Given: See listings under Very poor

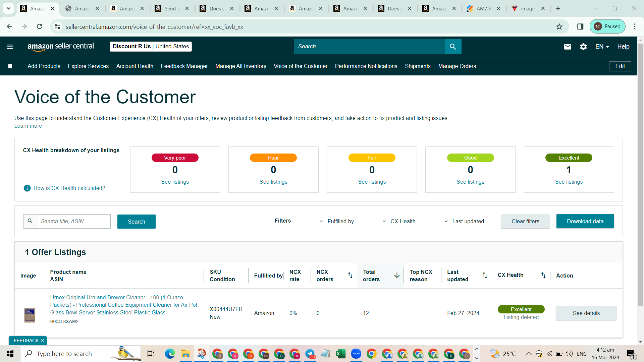Looking at the screenshot, I should [x=175, y=182].
